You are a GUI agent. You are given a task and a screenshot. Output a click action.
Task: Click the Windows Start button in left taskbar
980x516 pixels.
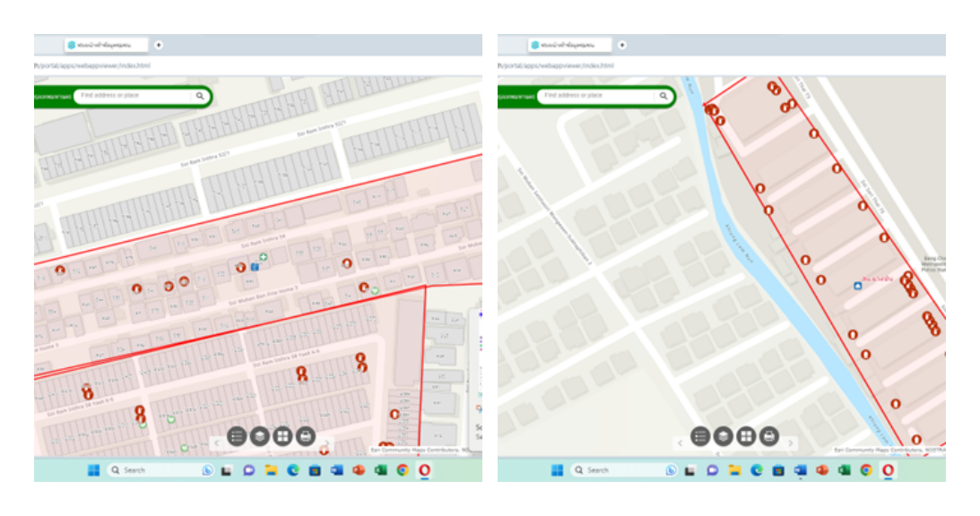point(93,470)
